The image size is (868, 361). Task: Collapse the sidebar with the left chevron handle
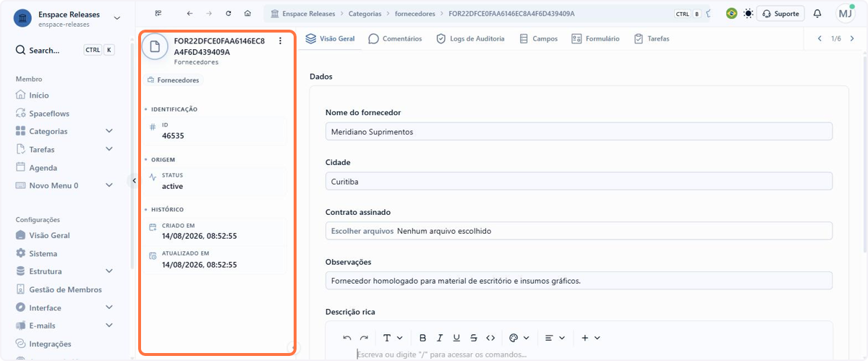point(134,181)
